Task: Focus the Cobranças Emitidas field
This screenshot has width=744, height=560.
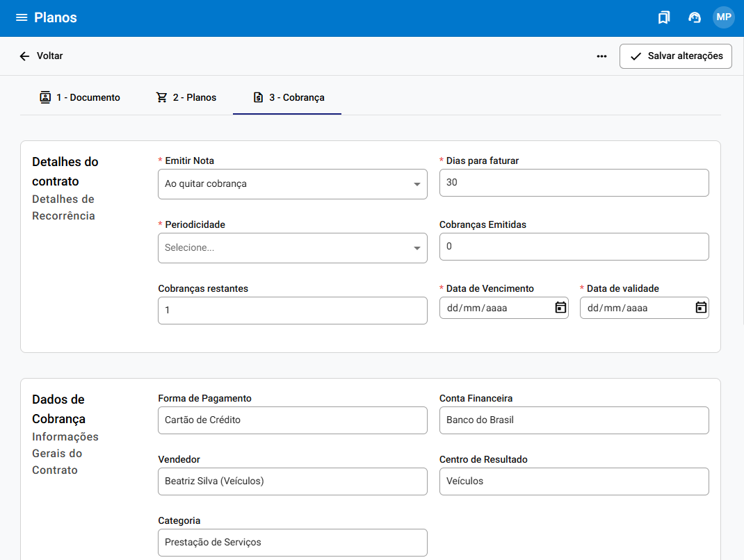Action: pos(574,247)
